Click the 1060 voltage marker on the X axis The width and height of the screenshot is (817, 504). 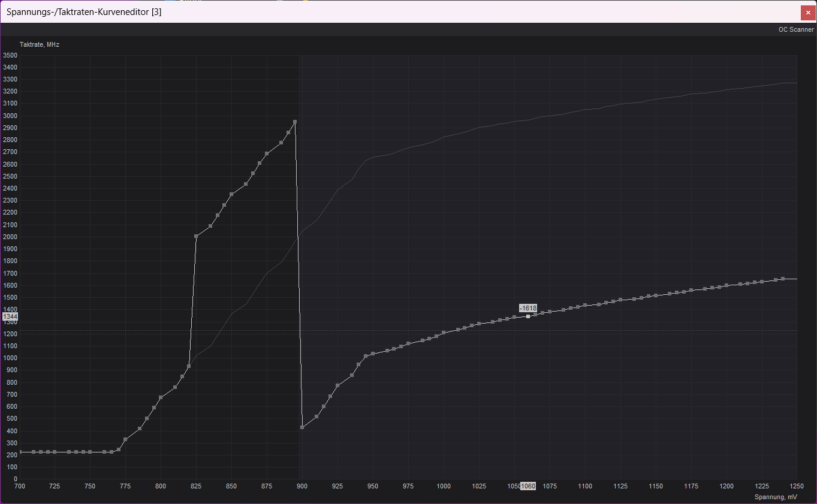(528, 486)
